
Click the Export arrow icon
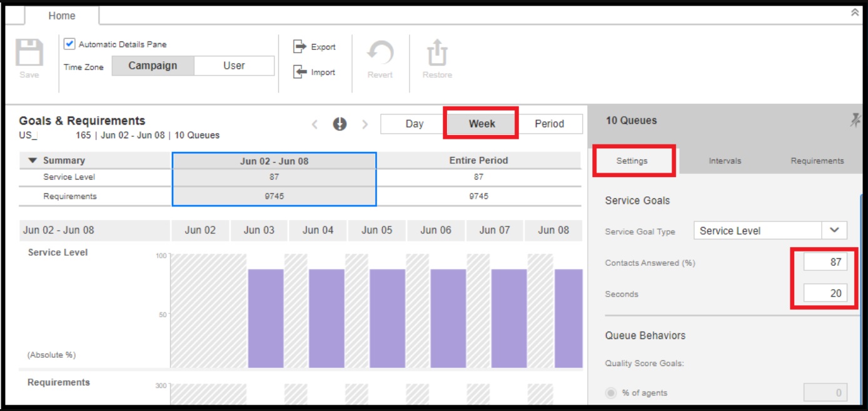pos(300,46)
